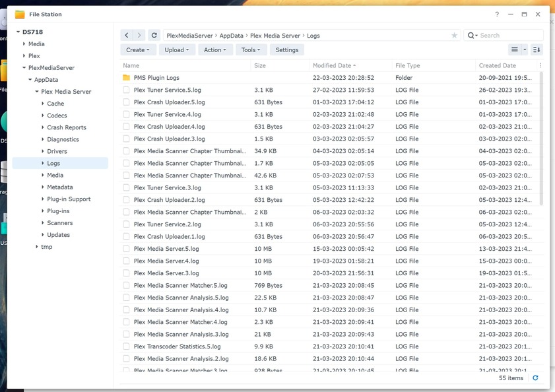Click the file list vertical scrollbar
Viewport: 555px width, 392px height.
[x=541, y=138]
